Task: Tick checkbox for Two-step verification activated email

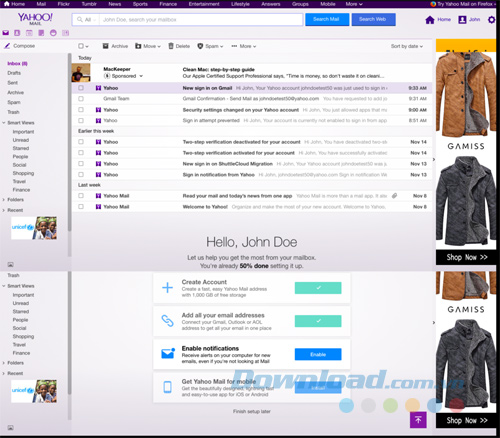Action: point(81,153)
